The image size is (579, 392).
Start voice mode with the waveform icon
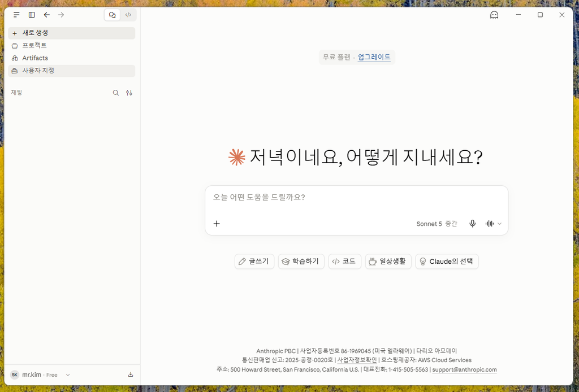click(490, 224)
